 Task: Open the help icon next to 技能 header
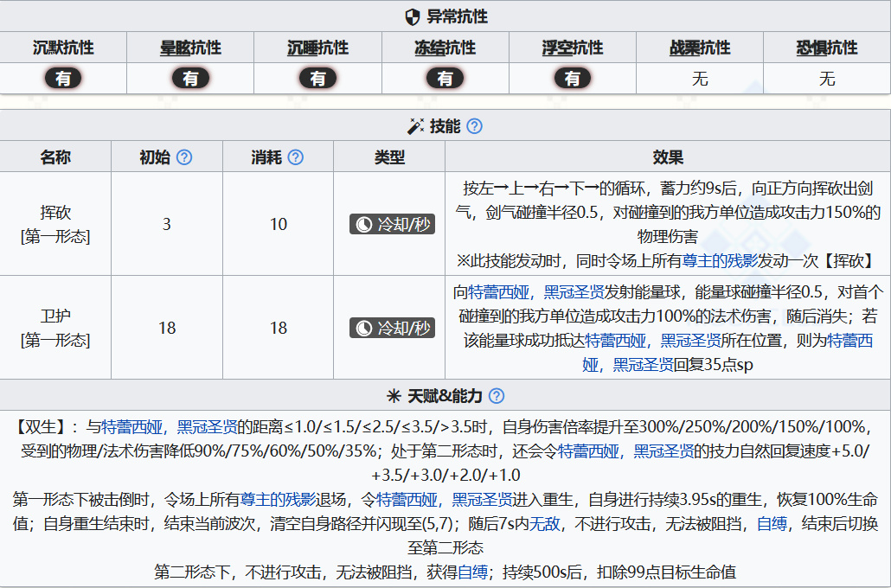pyautogui.click(x=475, y=126)
